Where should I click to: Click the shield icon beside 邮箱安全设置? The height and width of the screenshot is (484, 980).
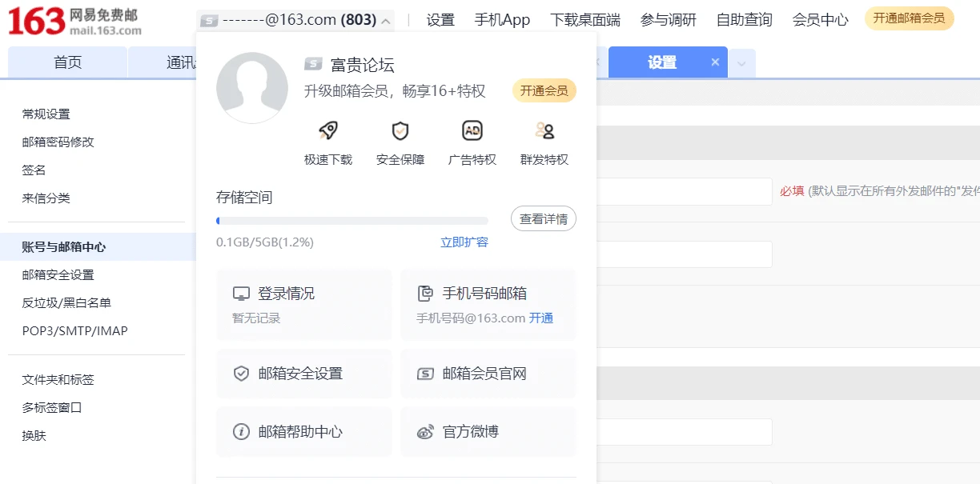pyautogui.click(x=241, y=374)
